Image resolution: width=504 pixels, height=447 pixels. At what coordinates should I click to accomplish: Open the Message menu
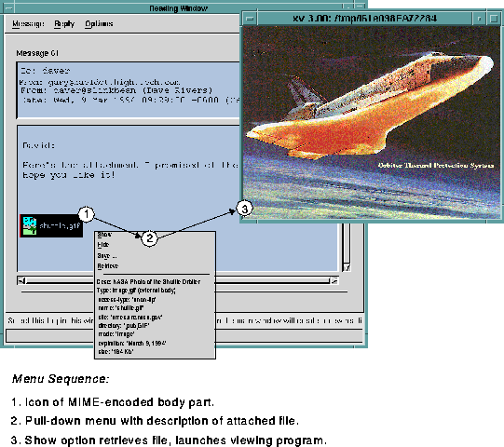(x=28, y=24)
